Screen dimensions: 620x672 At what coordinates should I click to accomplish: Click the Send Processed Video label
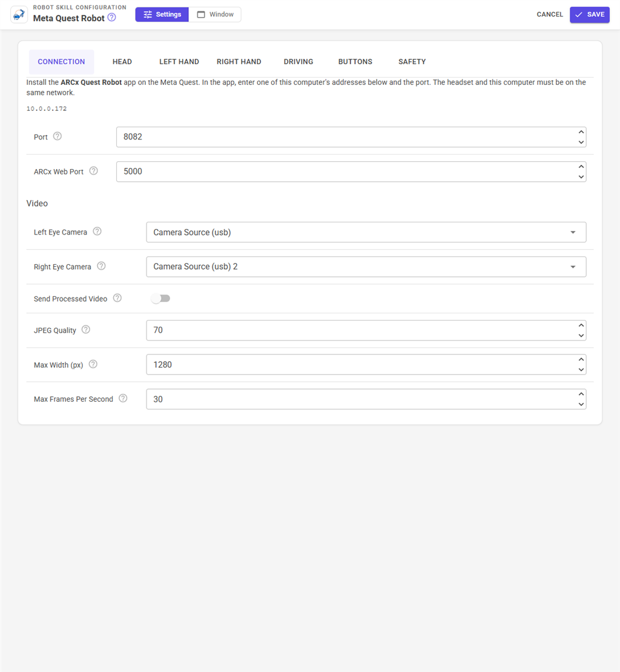pos(71,299)
